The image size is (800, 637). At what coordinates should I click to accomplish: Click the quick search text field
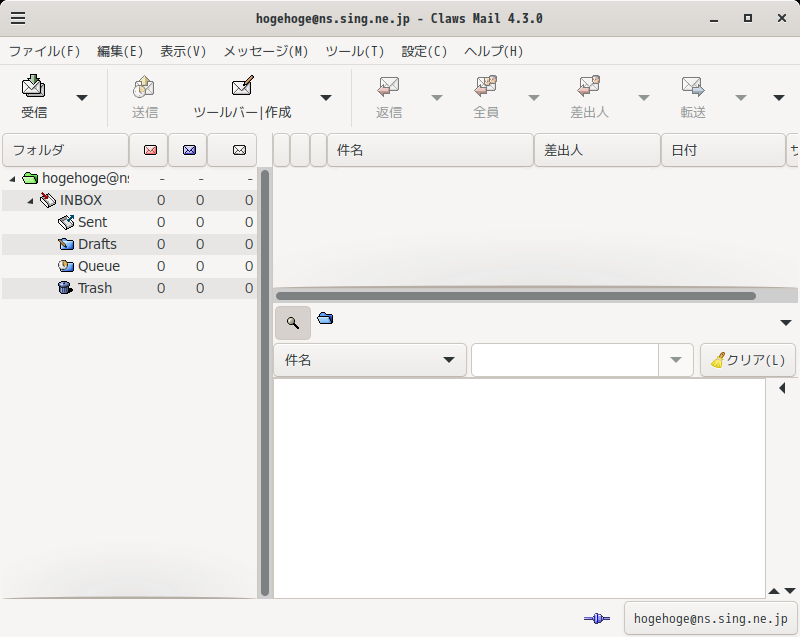tap(564, 360)
